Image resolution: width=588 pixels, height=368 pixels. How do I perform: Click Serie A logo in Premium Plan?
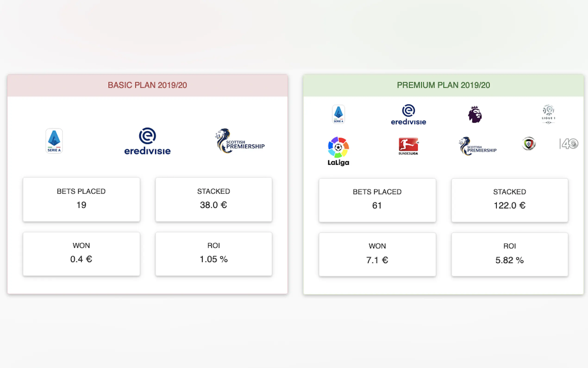click(338, 114)
